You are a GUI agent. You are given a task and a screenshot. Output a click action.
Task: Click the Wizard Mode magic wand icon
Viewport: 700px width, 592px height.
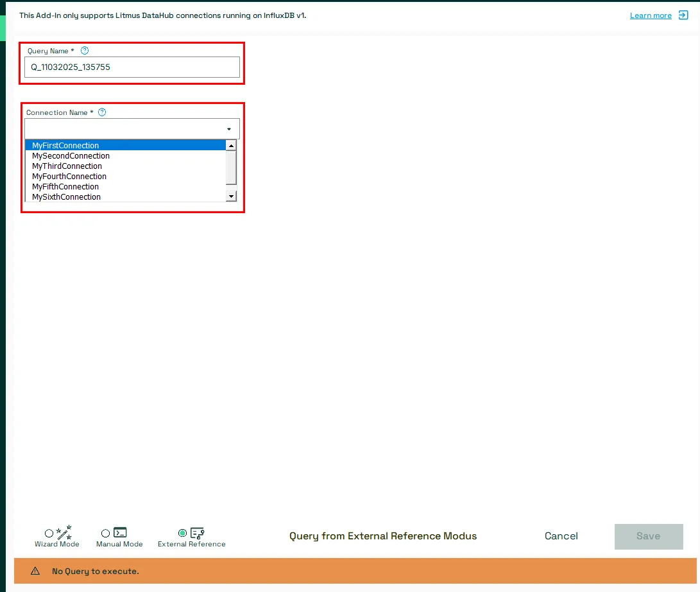point(64,532)
